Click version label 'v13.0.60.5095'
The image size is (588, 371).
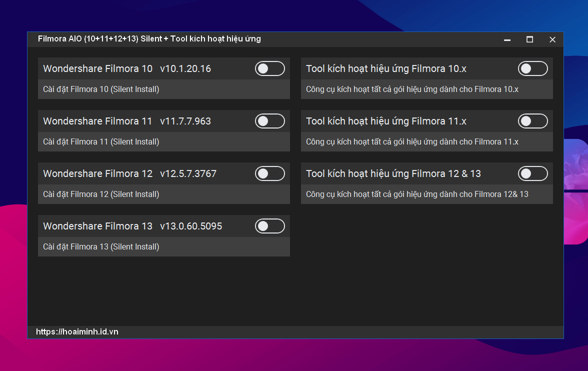click(x=191, y=226)
